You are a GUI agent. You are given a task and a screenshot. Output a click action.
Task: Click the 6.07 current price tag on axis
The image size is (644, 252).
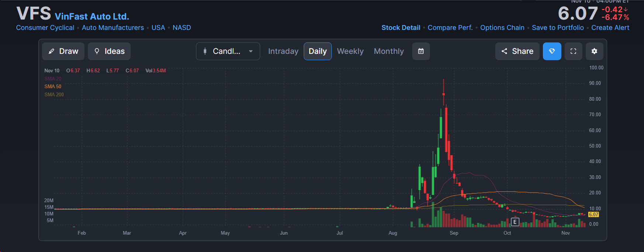coord(593,214)
